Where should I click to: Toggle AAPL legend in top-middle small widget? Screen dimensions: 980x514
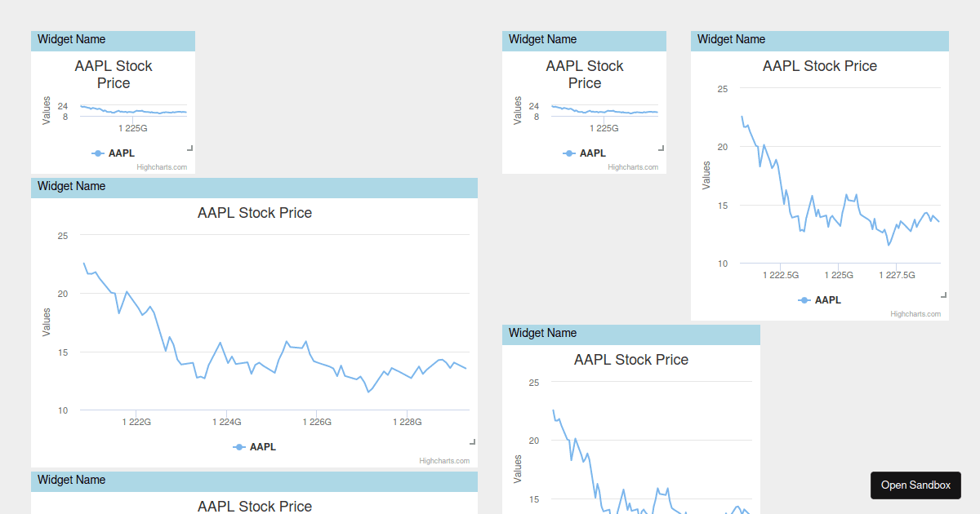pos(585,153)
